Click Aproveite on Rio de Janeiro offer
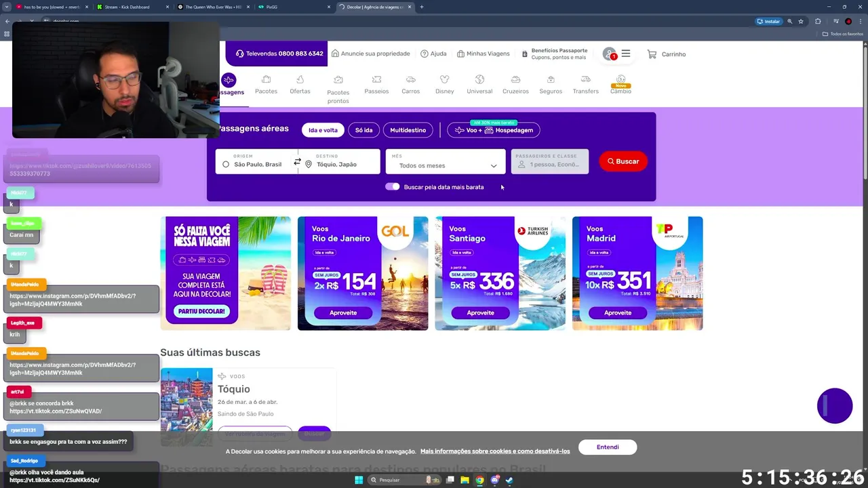 click(343, 312)
